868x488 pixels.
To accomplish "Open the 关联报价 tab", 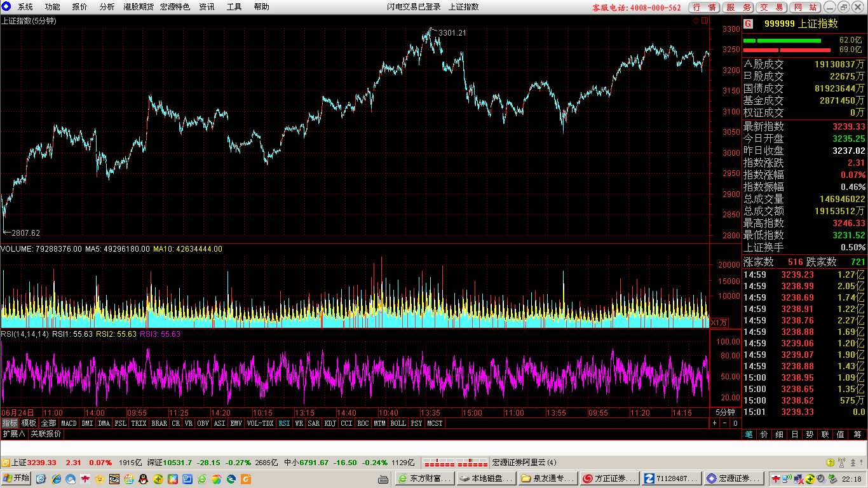I will [46, 434].
